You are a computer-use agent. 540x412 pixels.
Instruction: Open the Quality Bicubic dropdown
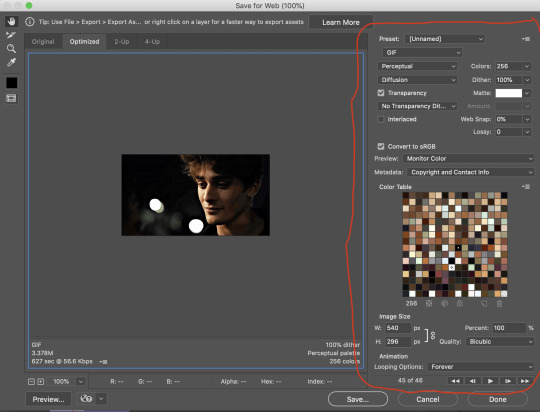pos(500,342)
